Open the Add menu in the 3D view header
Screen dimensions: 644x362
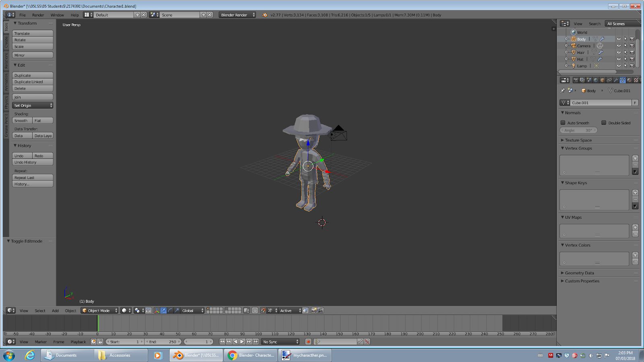coord(55,311)
